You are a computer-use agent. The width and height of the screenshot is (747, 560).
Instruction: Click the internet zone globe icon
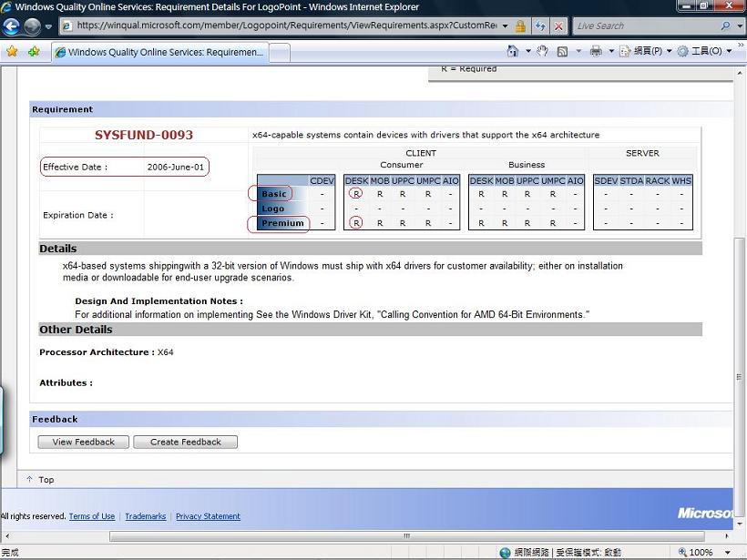505,553
